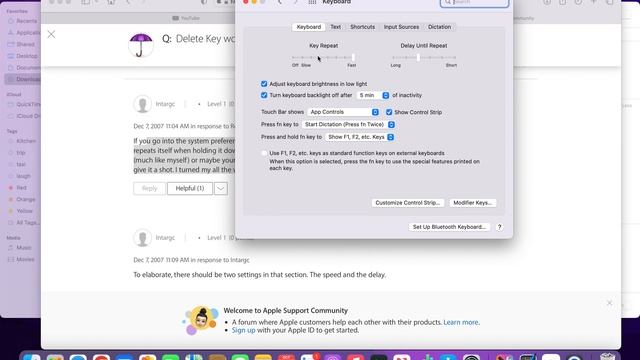Open the Press fn key to dropdown
The image size is (640, 360).
[348, 124]
